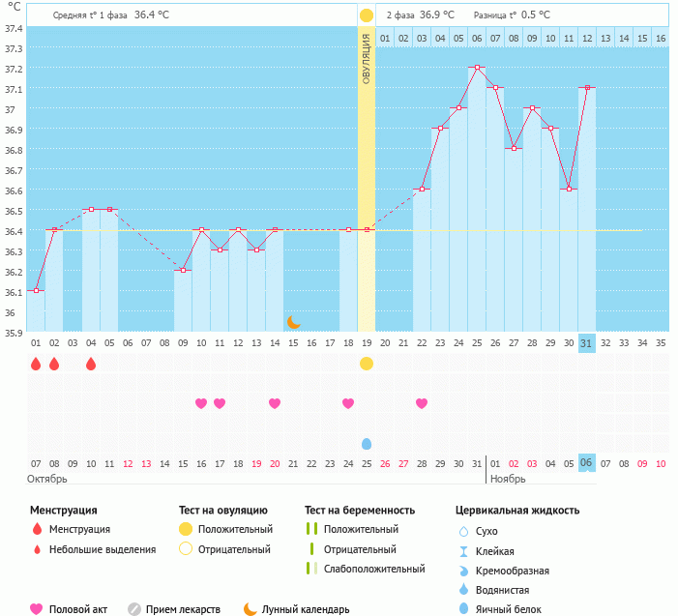This screenshot has width=678, height=616.
Task: Click the vertical ОВУЛЯЦИЯ band label
Action: coord(367,58)
